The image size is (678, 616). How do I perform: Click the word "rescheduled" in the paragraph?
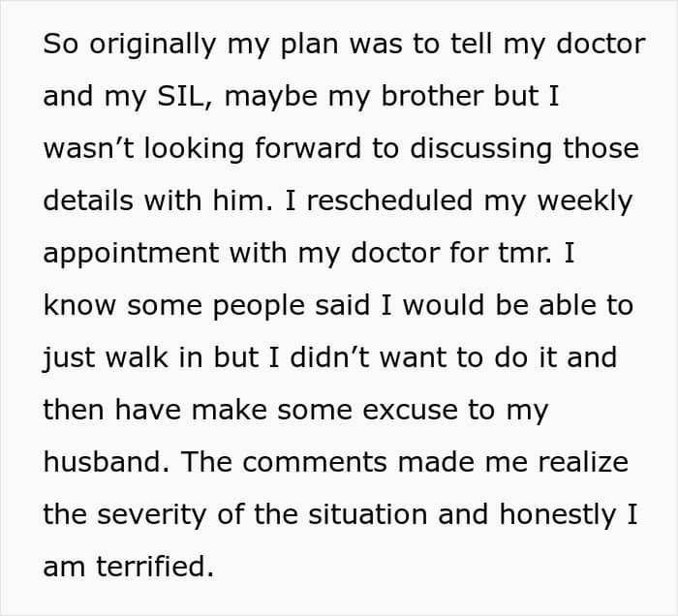pyautogui.click(x=389, y=200)
